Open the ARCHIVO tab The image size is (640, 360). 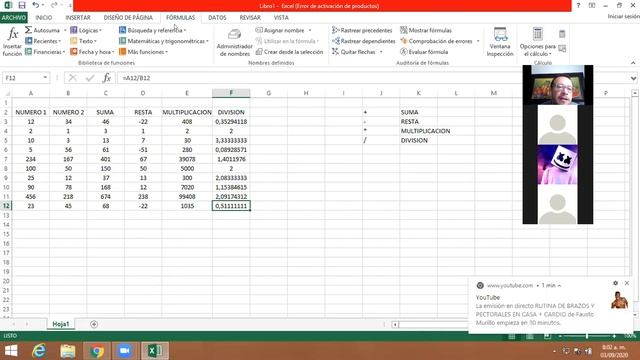13,18
